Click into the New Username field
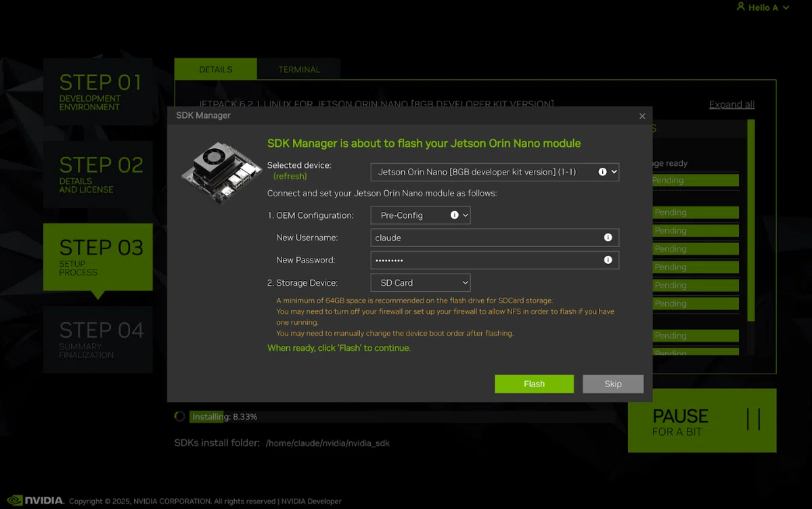This screenshot has width=812, height=509. tap(495, 238)
